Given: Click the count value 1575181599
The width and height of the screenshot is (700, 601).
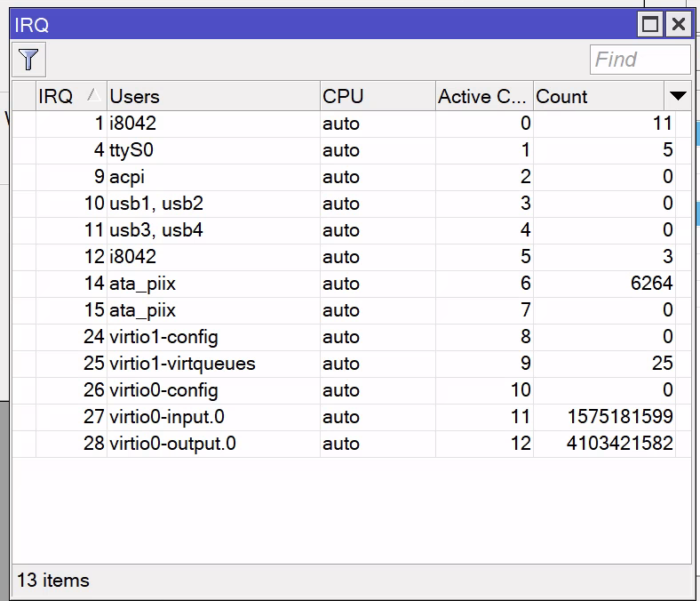Looking at the screenshot, I should (620, 417).
